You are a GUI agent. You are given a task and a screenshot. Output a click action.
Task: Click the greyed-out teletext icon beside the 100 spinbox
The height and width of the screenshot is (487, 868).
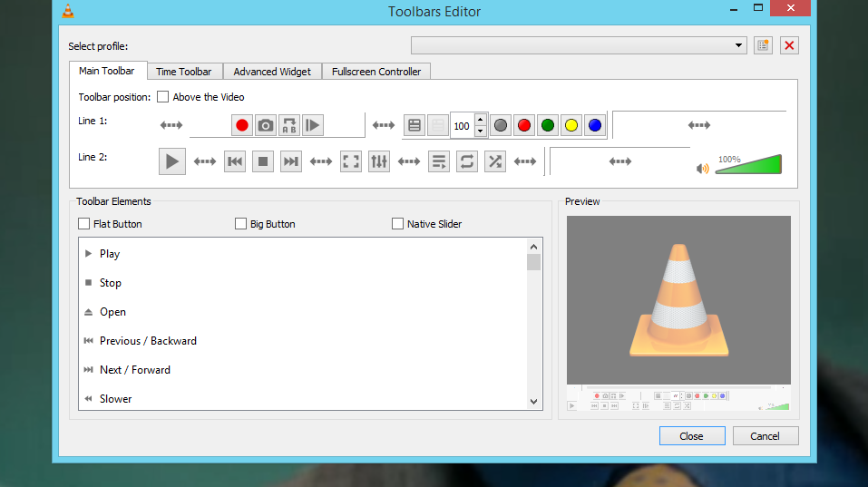point(438,126)
